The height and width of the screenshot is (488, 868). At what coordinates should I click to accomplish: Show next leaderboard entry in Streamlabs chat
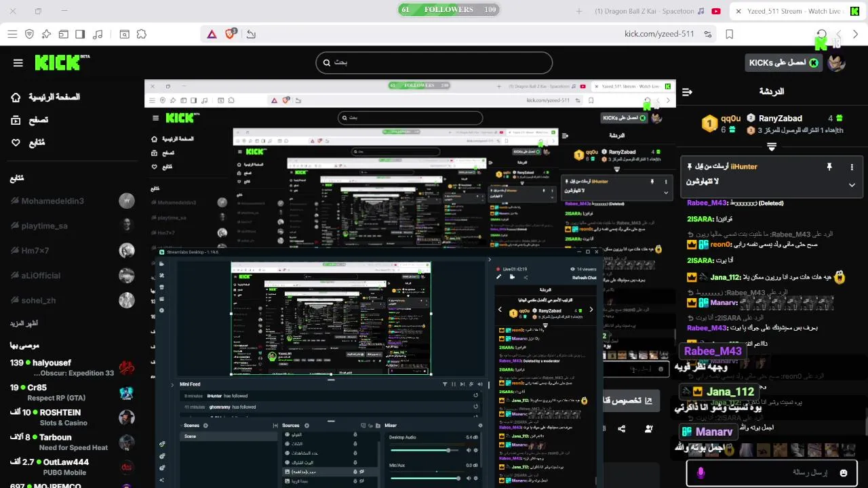pyautogui.click(x=591, y=310)
